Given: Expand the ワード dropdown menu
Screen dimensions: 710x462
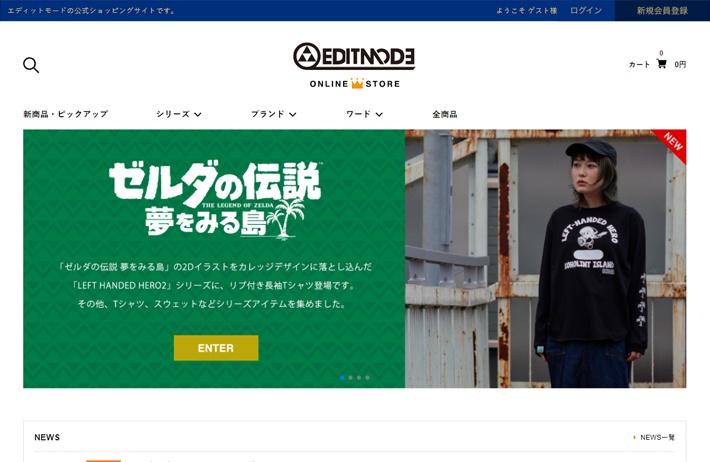Looking at the screenshot, I should (365, 114).
